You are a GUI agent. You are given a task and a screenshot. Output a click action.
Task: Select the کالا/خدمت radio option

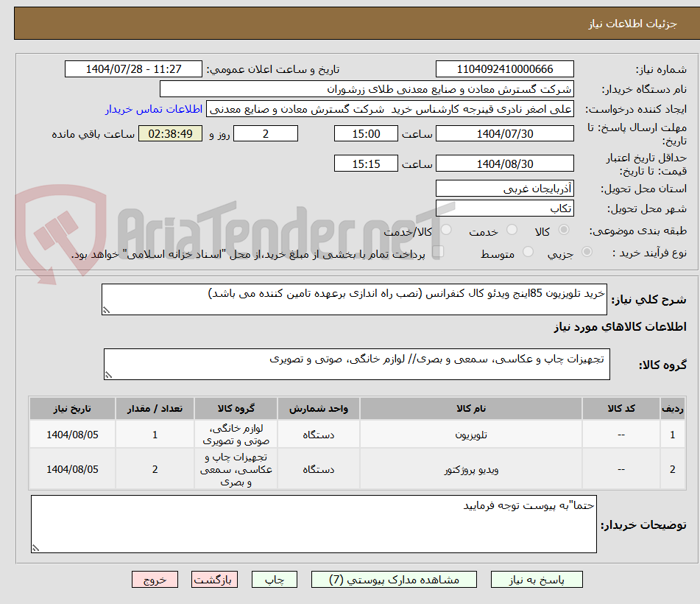446,231
